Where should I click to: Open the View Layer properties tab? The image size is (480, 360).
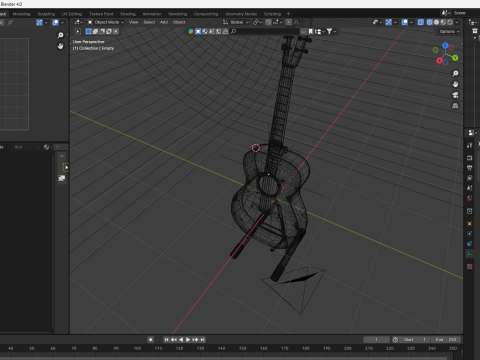click(x=470, y=178)
